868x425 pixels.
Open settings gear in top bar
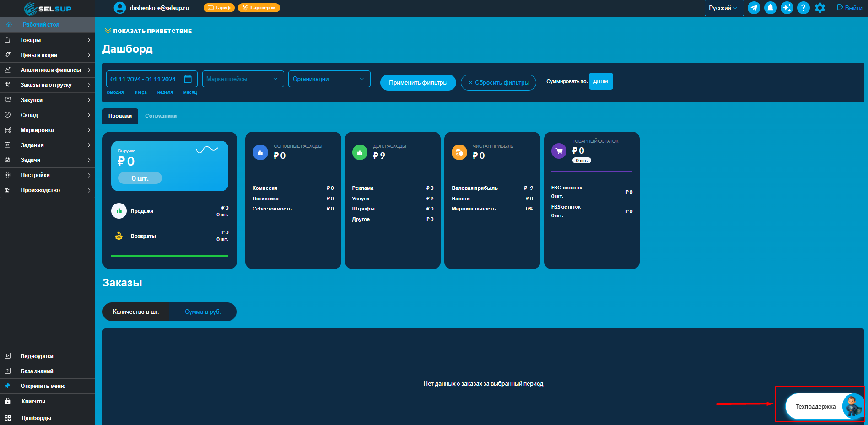point(819,8)
